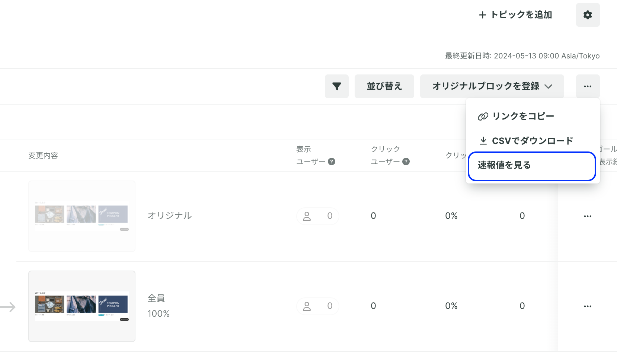The height and width of the screenshot is (364, 617).
Task: Click the filter funnel icon
Action: pos(337,86)
